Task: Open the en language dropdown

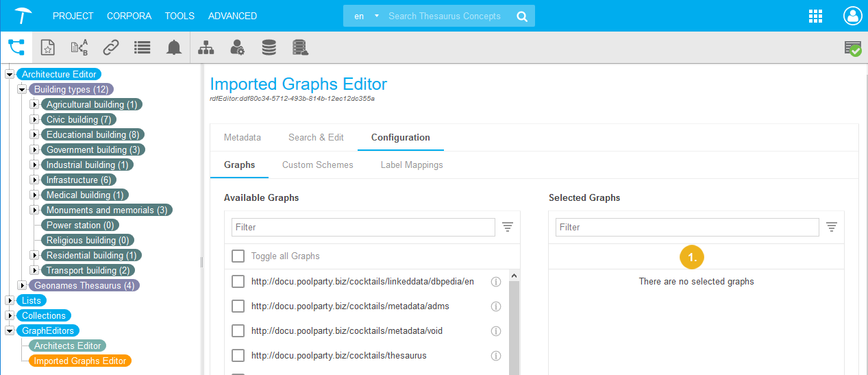Action: (x=367, y=16)
